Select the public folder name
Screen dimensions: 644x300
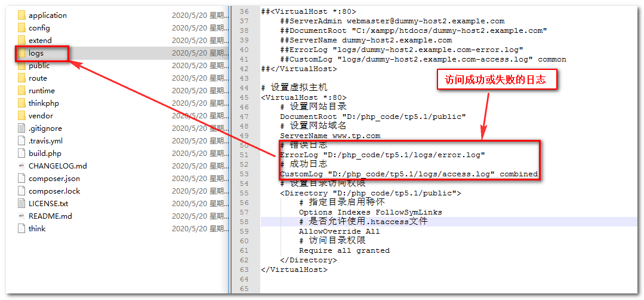tap(39, 66)
